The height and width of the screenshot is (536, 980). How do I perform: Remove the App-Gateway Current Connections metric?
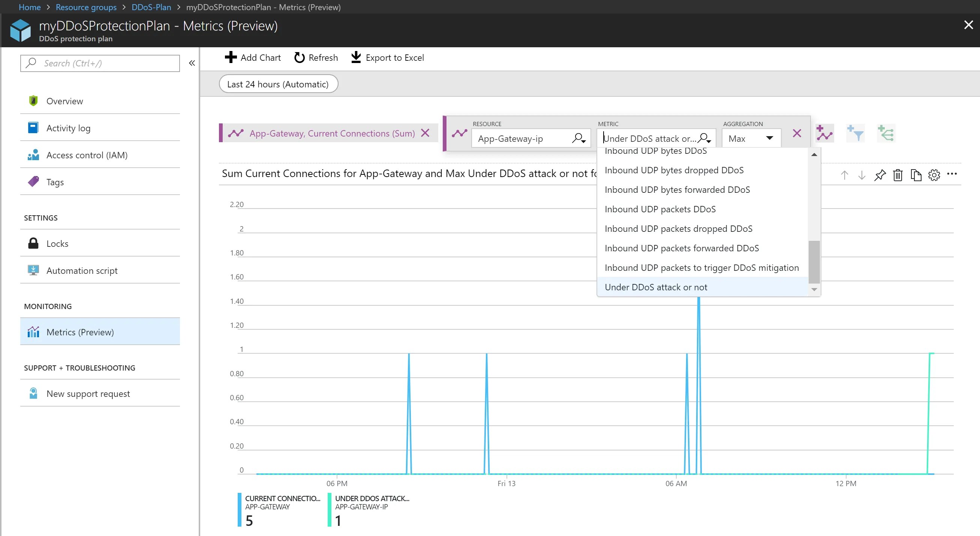pyautogui.click(x=425, y=133)
